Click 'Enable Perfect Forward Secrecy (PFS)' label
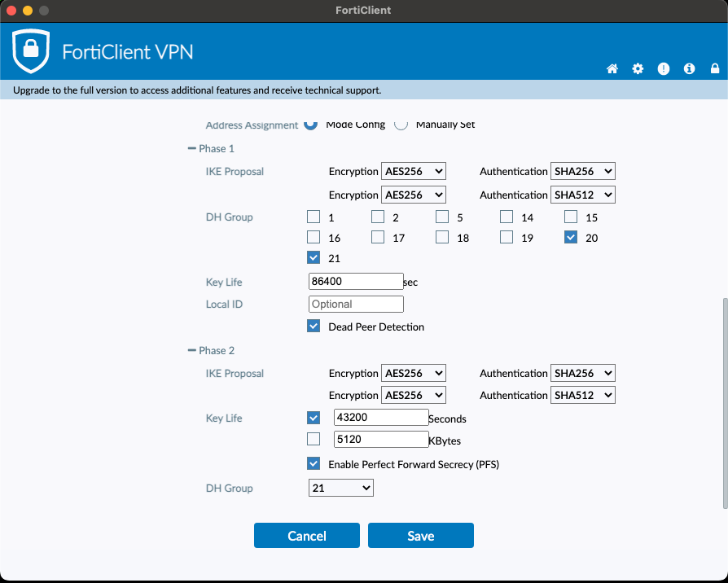The width and height of the screenshot is (728, 583). click(414, 464)
